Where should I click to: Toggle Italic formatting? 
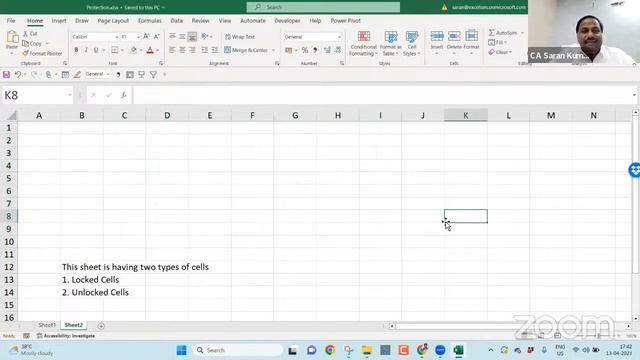(86, 50)
